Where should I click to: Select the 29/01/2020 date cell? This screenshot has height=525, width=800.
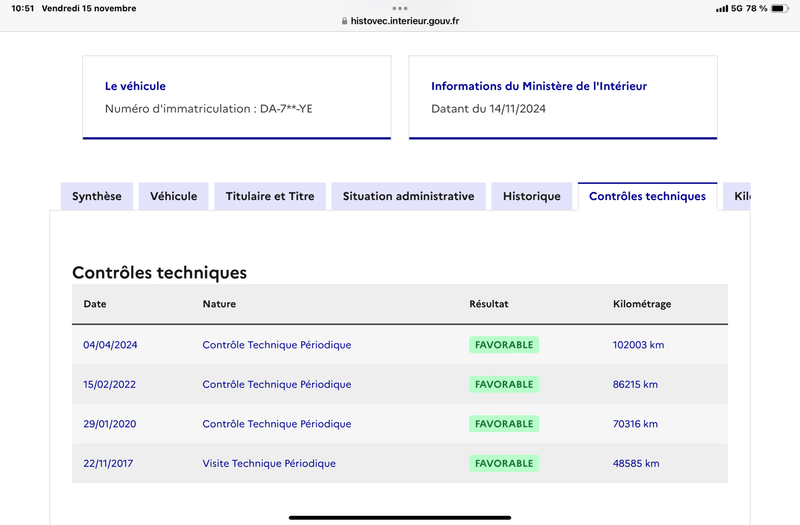[110, 424]
